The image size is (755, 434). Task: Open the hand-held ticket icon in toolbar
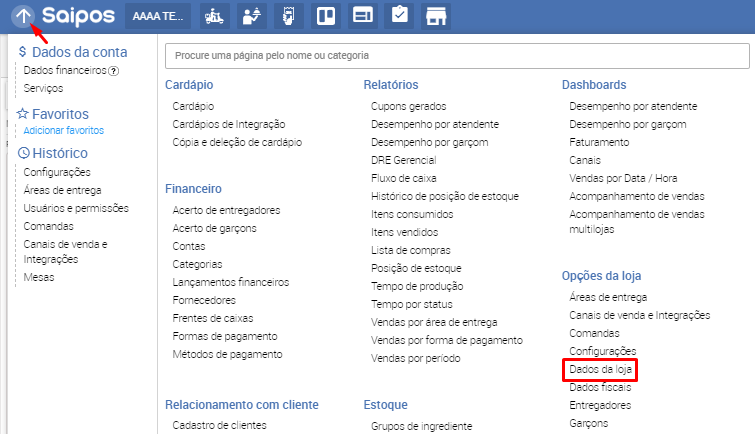(x=288, y=16)
